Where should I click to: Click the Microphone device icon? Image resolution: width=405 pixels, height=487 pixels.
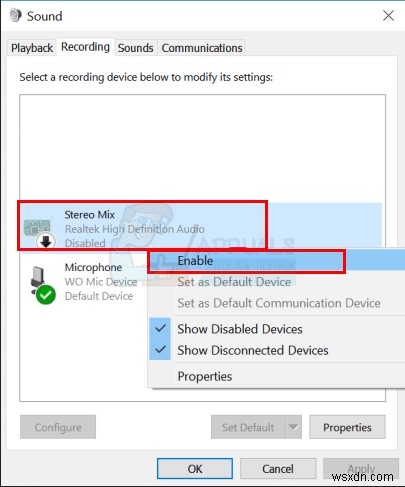point(38,279)
